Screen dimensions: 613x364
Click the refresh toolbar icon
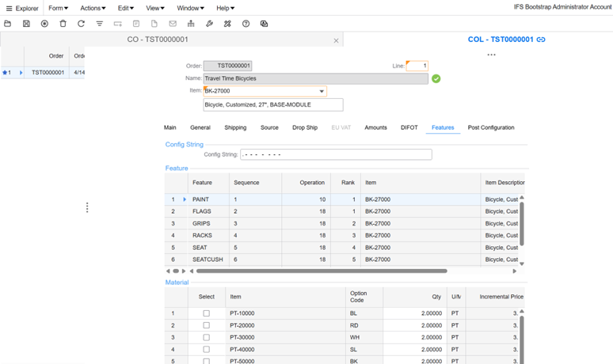(81, 24)
